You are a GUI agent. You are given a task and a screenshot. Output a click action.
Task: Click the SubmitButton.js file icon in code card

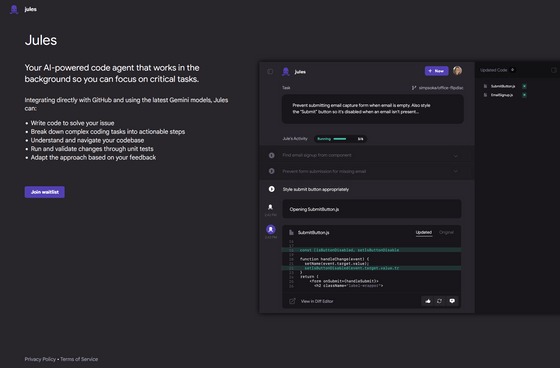point(291,233)
